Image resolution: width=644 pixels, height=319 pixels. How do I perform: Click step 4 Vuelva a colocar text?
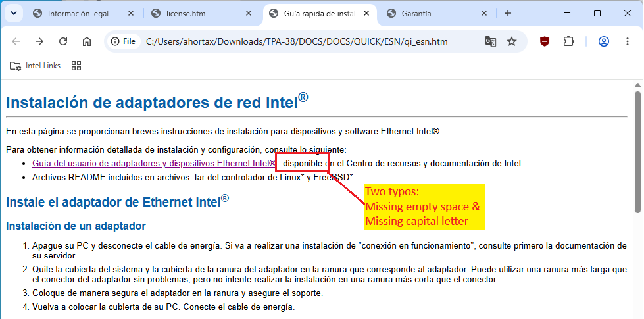click(163, 307)
